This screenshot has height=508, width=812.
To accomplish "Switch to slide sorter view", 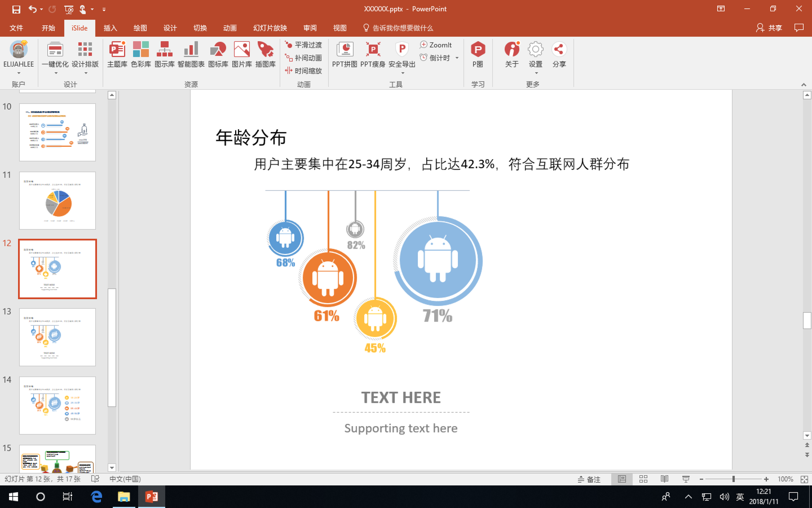I will click(x=643, y=479).
